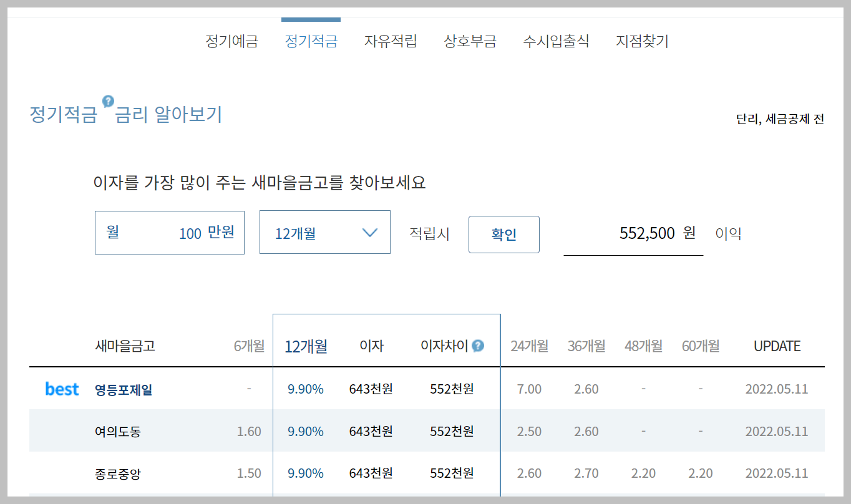Select the 36개월 column header
This screenshot has height=504, width=851.
(586, 346)
